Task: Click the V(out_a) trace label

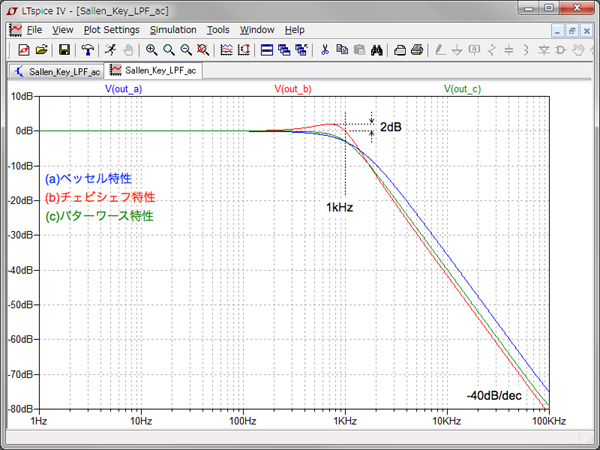Action: pos(124,90)
